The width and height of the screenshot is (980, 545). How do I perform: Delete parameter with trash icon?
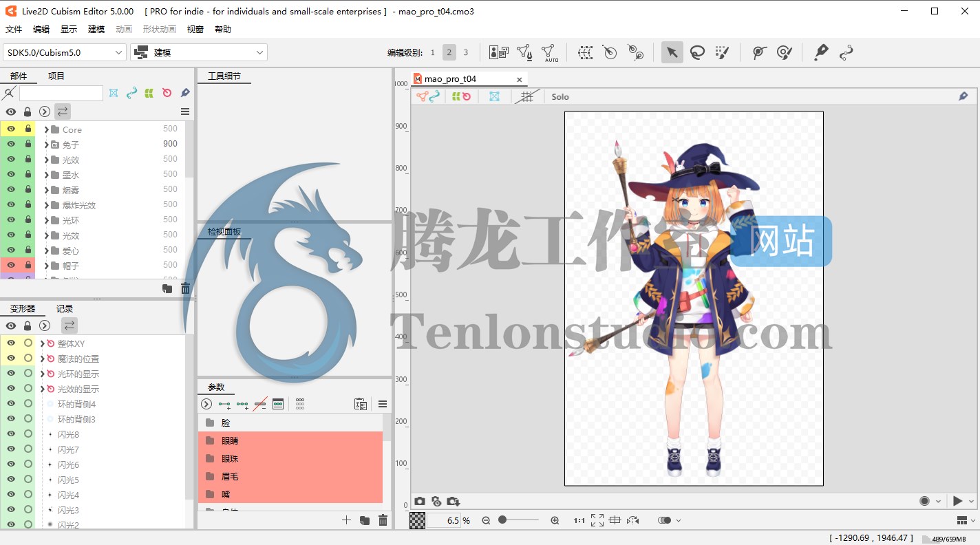tap(383, 520)
